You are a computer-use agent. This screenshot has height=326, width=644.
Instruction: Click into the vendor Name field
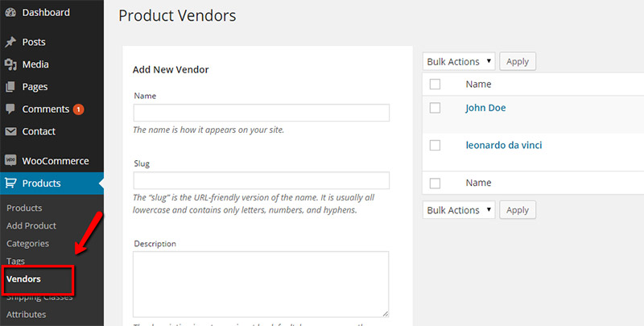261,113
